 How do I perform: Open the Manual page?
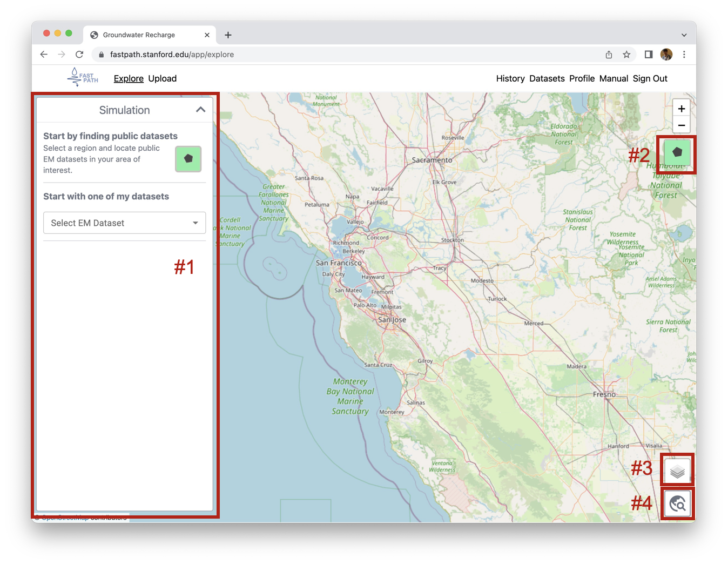(x=614, y=78)
